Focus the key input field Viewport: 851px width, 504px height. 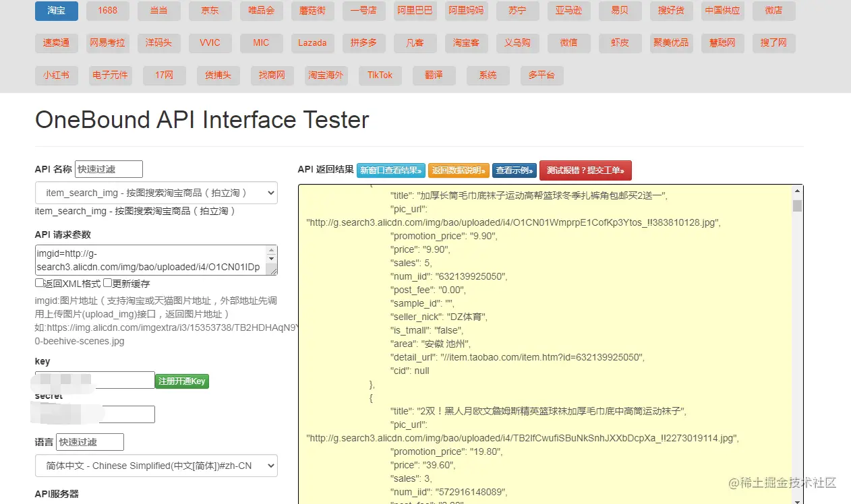coord(95,380)
